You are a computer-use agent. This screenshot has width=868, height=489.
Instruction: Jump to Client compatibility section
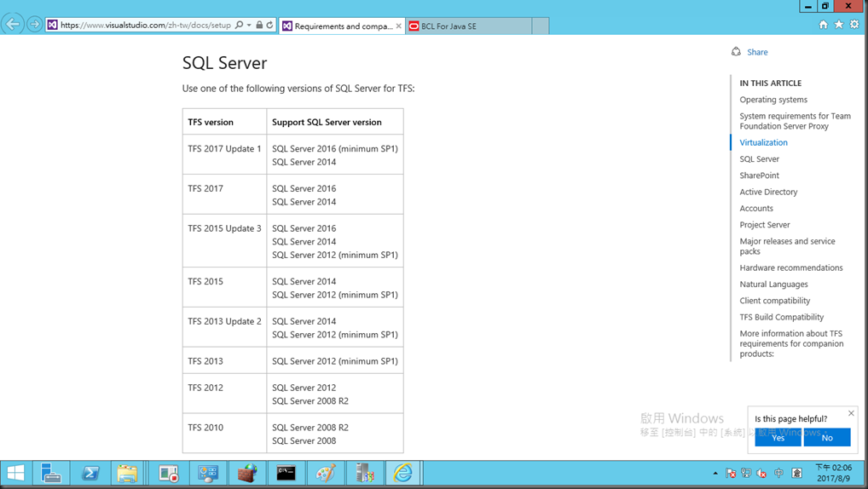(774, 301)
